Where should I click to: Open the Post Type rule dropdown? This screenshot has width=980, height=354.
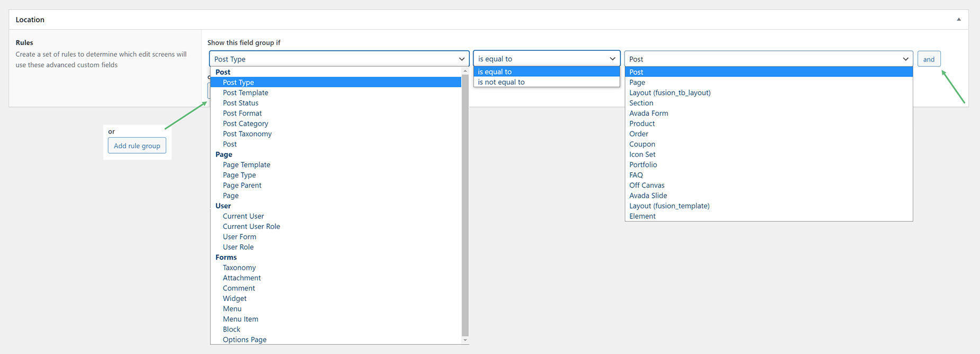[x=339, y=59]
